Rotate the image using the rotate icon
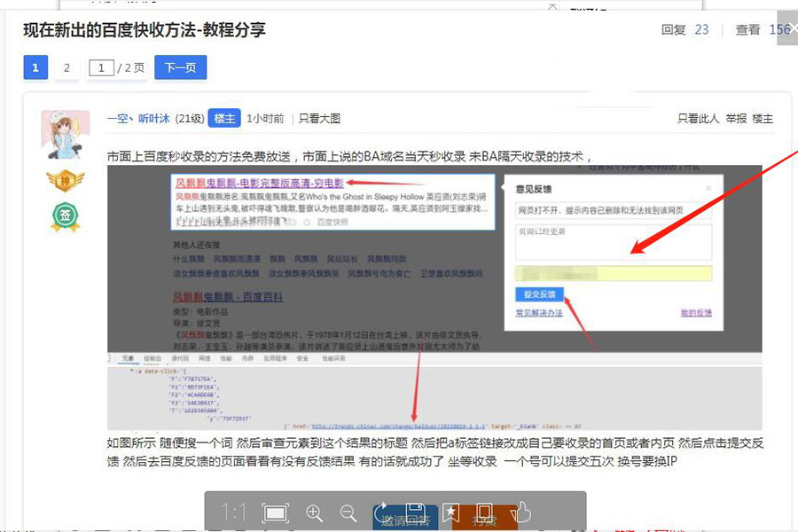 pos(382,512)
